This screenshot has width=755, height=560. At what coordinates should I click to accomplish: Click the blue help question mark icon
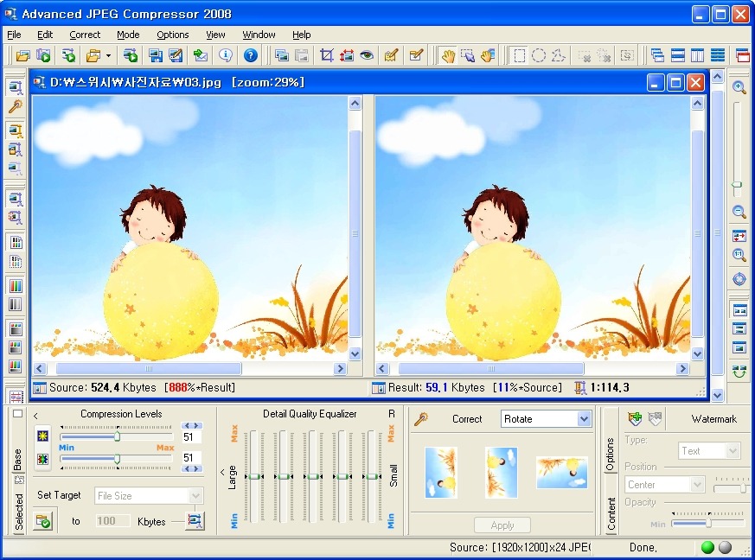click(251, 55)
